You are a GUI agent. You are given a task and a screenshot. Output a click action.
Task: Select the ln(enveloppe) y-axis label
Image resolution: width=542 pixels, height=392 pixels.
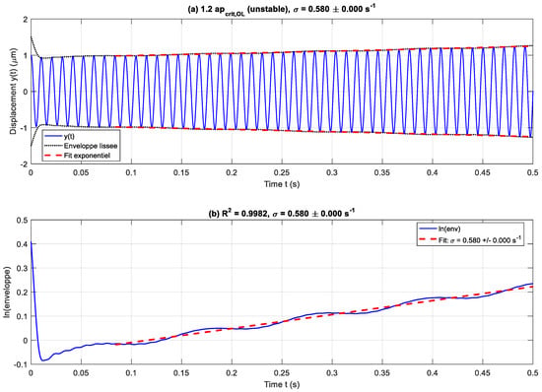(7, 292)
